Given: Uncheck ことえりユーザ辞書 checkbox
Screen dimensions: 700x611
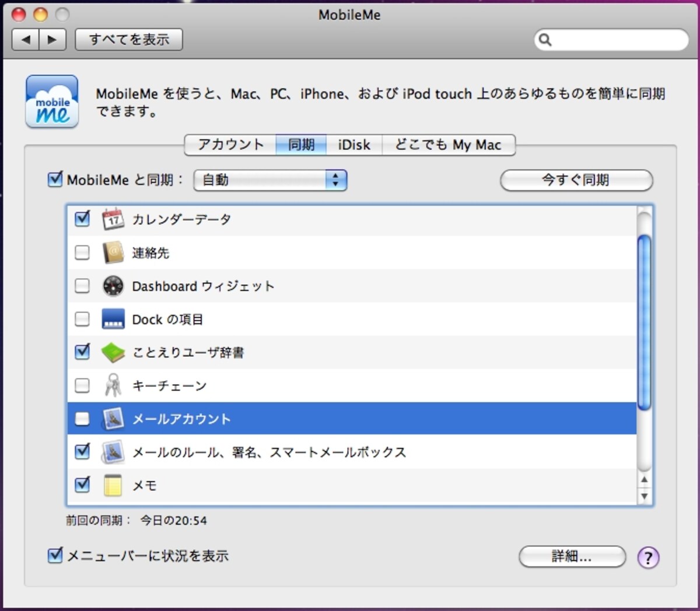Looking at the screenshot, I should [x=82, y=352].
